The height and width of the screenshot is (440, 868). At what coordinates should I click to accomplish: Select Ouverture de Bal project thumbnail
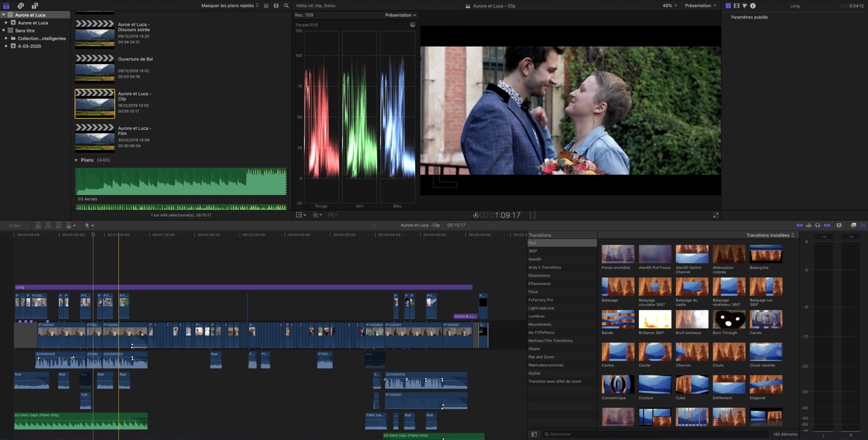tap(94, 69)
